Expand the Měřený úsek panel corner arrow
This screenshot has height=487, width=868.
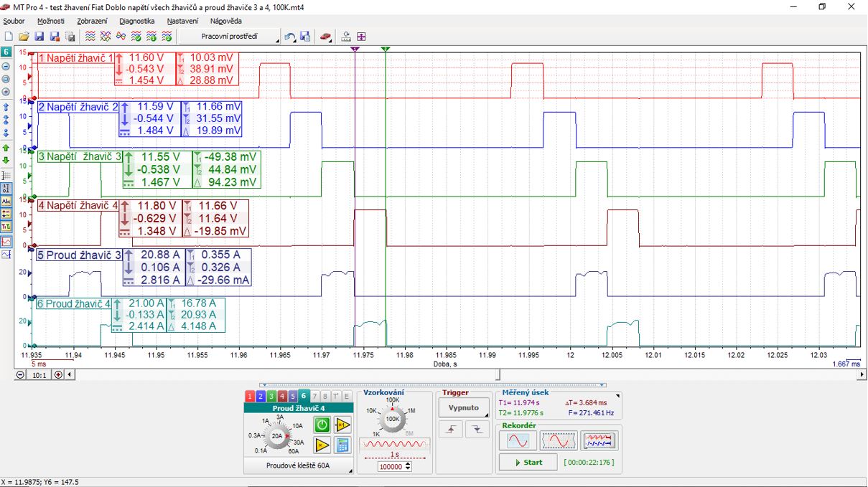pyautogui.click(x=617, y=395)
